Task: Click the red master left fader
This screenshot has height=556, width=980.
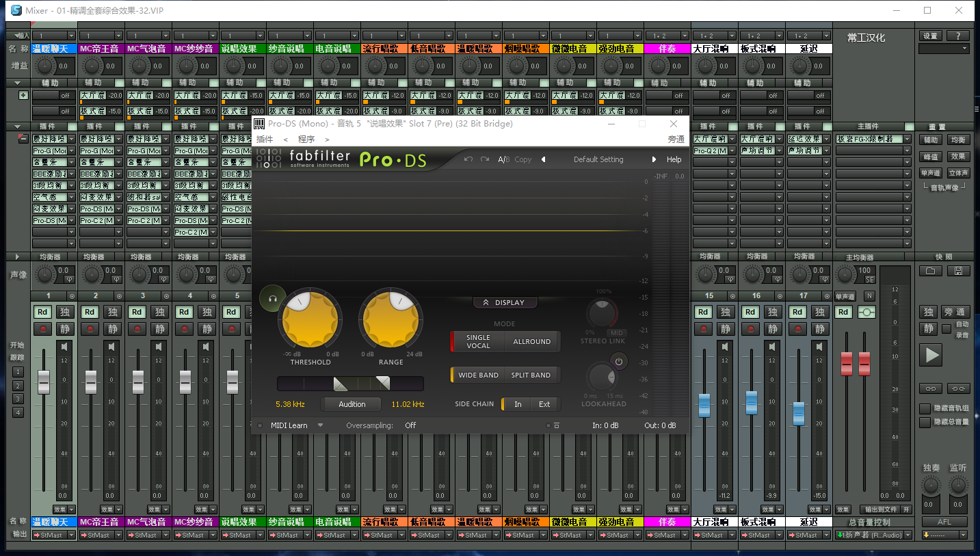Action: [847, 364]
